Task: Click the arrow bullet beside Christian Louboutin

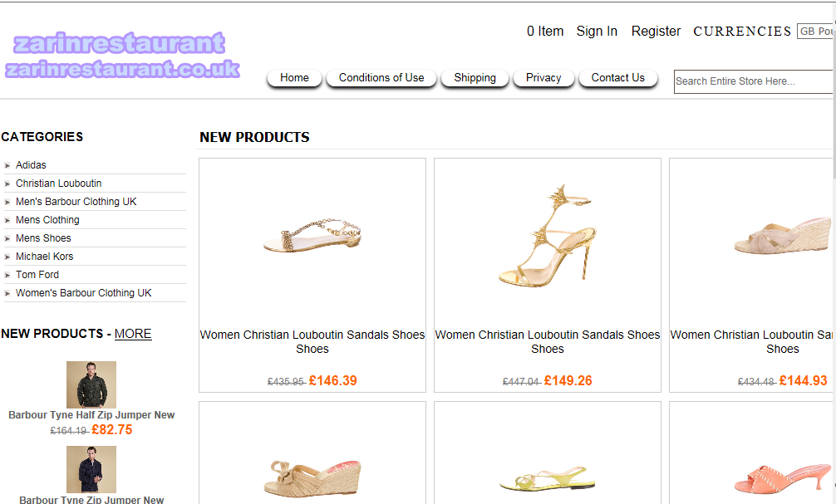Action: (7, 183)
